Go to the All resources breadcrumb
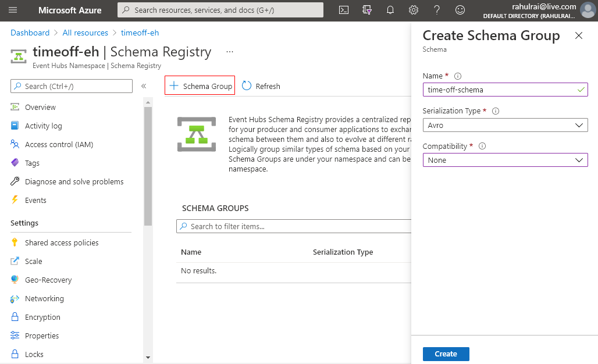 coord(85,33)
